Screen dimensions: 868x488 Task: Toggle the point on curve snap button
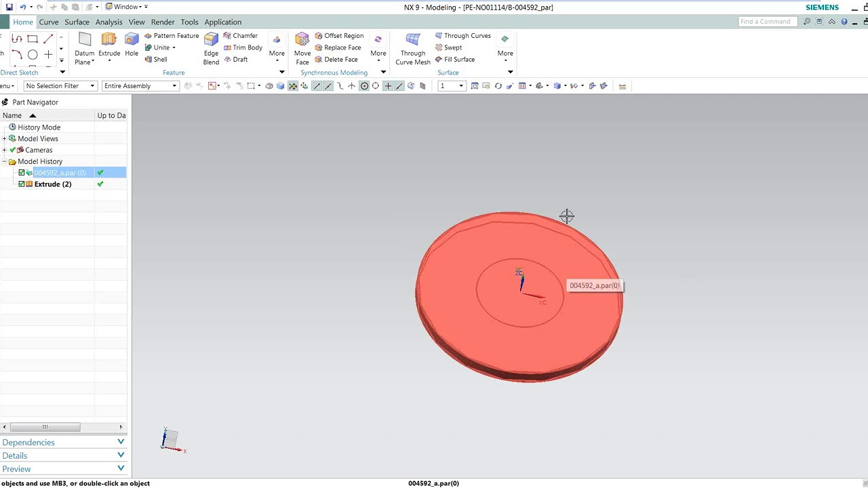click(x=399, y=86)
